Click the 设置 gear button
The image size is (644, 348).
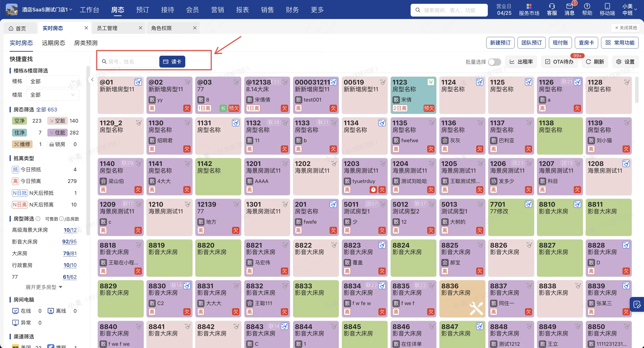(x=625, y=62)
